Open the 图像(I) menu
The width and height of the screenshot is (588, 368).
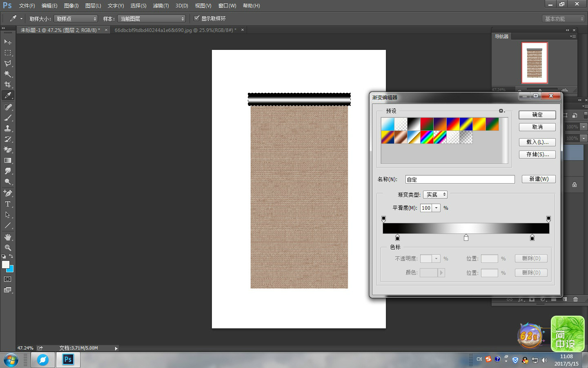pos(71,6)
